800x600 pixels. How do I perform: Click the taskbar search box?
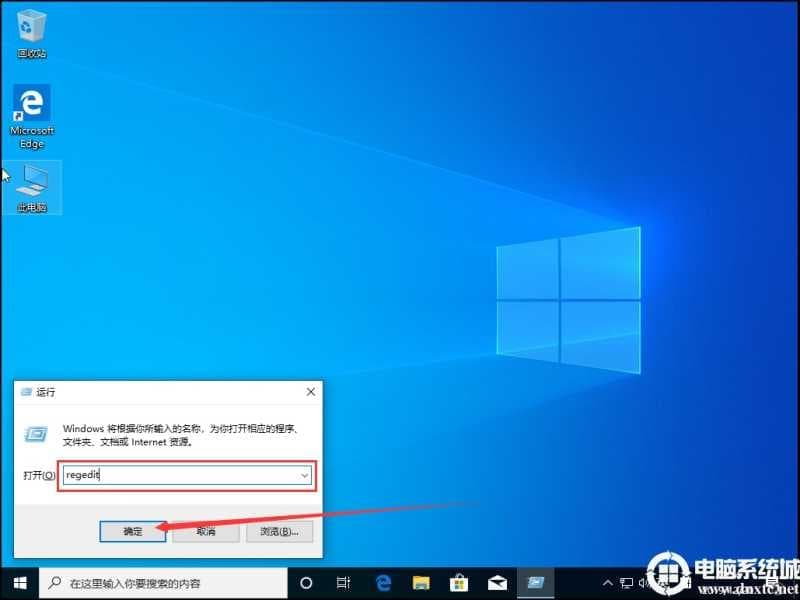(x=164, y=583)
